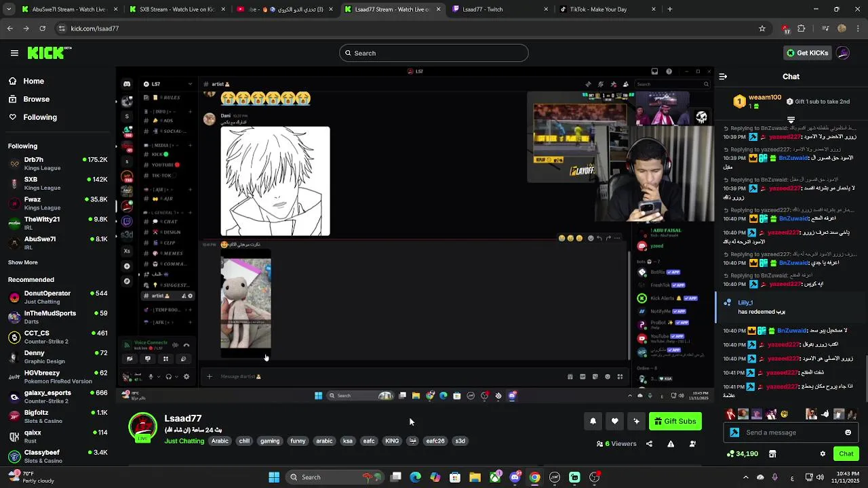Click the sparkle subscribe icon button
The image size is (868, 488).
click(x=636, y=421)
